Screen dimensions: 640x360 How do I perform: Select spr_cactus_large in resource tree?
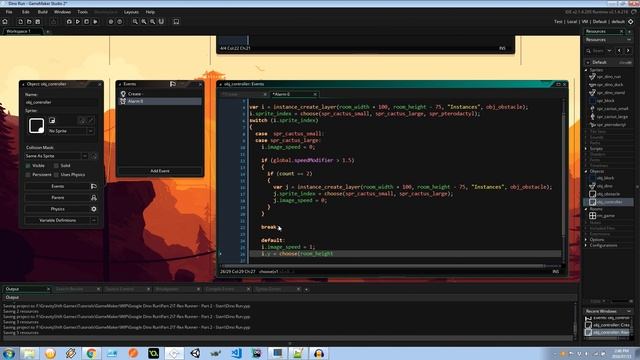point(612,117)
